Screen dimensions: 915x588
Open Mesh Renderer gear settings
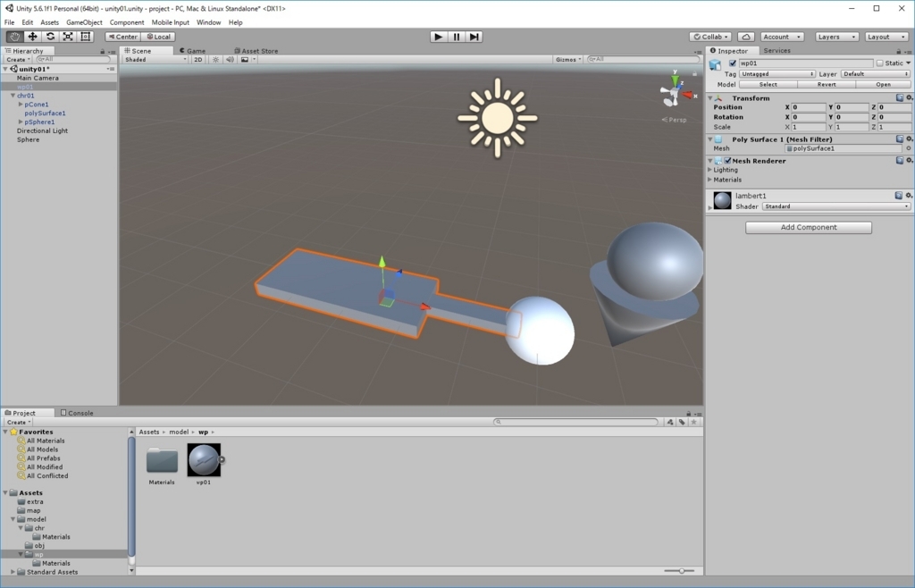[x=909, y=161]
